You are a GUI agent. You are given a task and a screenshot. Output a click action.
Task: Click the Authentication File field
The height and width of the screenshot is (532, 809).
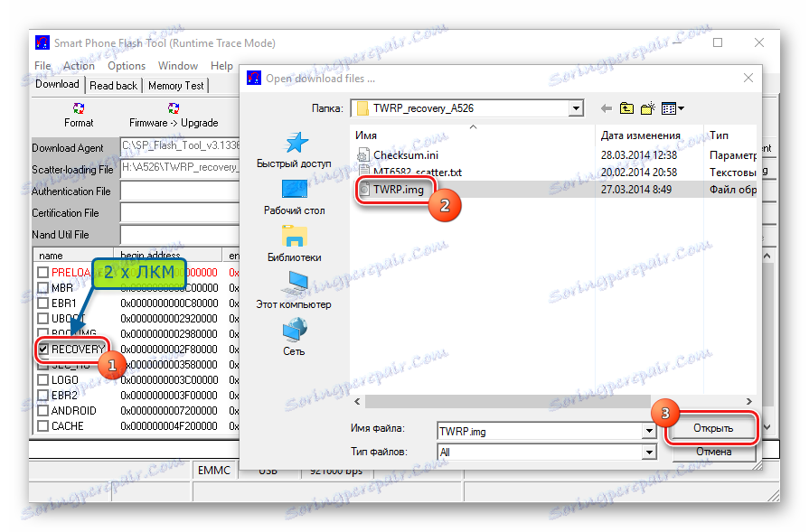[x=180, y=191]
